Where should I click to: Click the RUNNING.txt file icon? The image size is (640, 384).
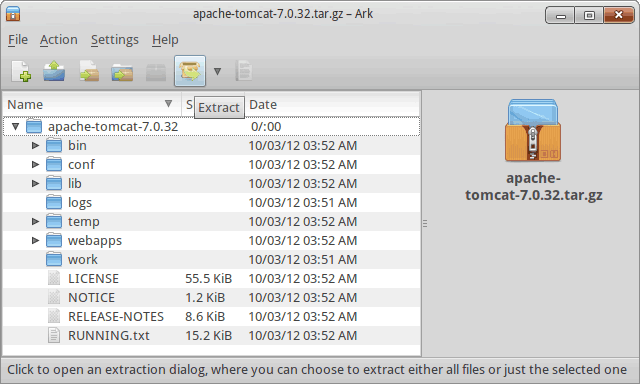point(54,335)
